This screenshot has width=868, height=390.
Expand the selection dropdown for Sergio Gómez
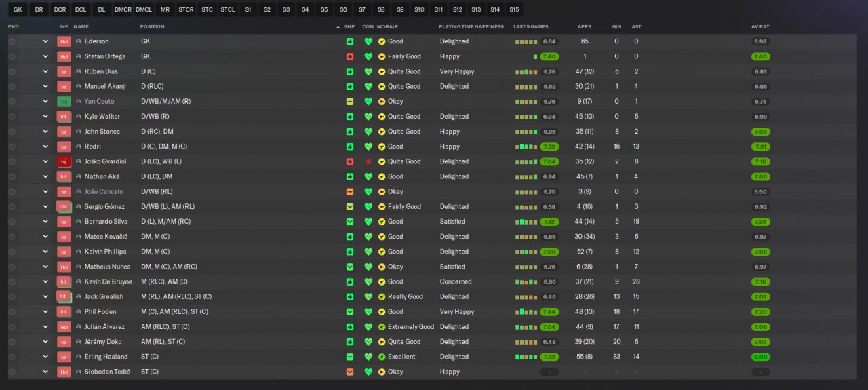pos(45,207)
